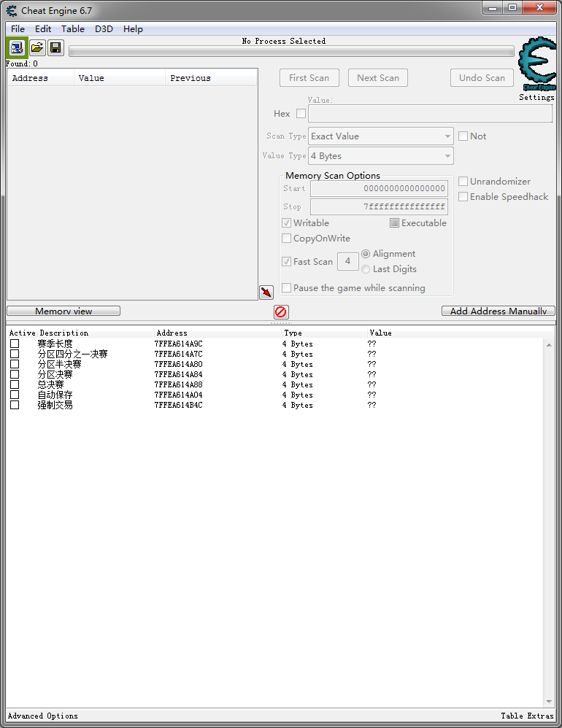562x728 pixels.
Task: Click the Previous column header in results
Action: 211,78
